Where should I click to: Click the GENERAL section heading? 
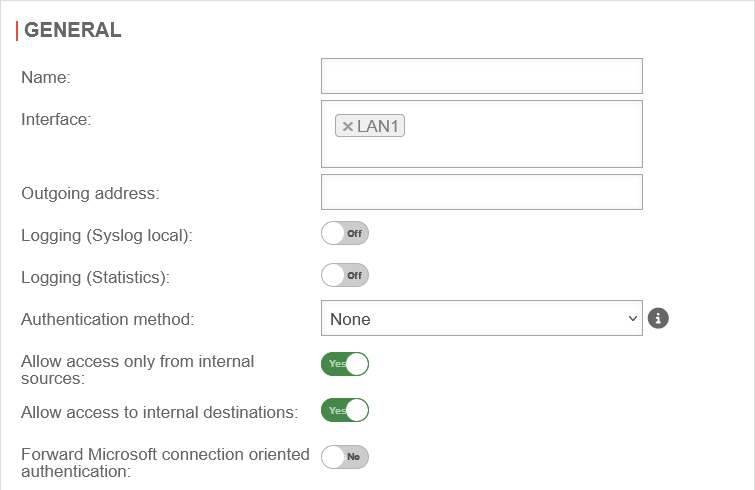(72, 30)
